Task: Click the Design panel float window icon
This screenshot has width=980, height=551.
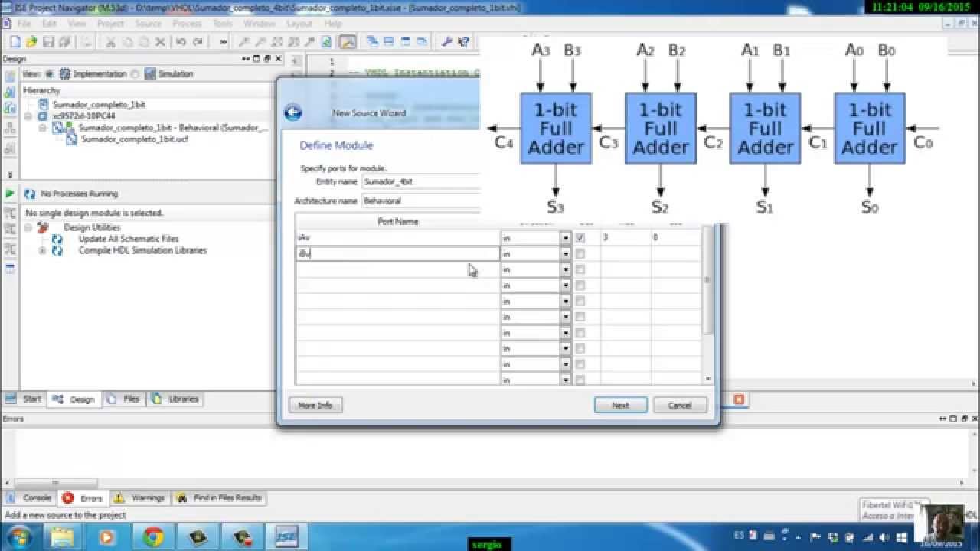Action: pos(267,59)
